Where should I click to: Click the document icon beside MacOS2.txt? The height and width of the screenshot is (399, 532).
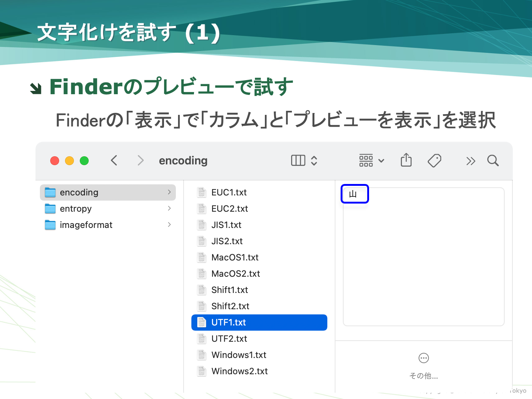click(x=202, y=274)
